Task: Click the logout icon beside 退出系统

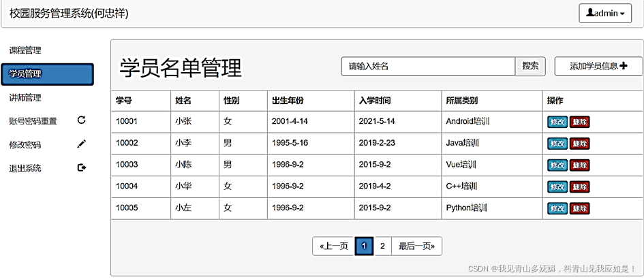Action: pos(81,167)
